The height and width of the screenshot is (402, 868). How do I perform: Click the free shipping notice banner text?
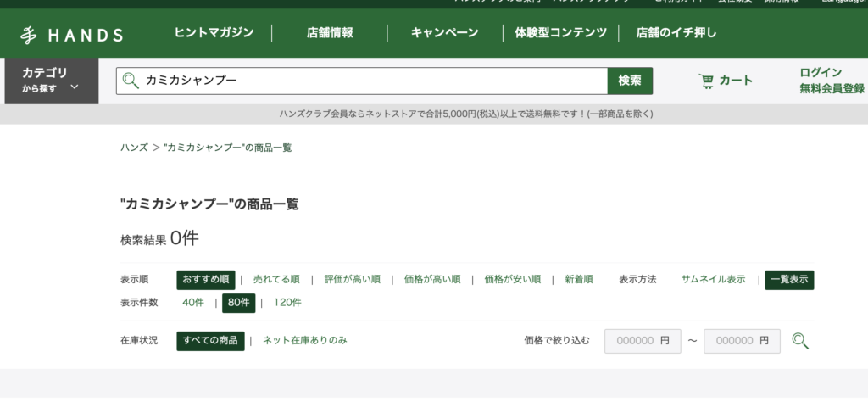click(x=466, y=114)
